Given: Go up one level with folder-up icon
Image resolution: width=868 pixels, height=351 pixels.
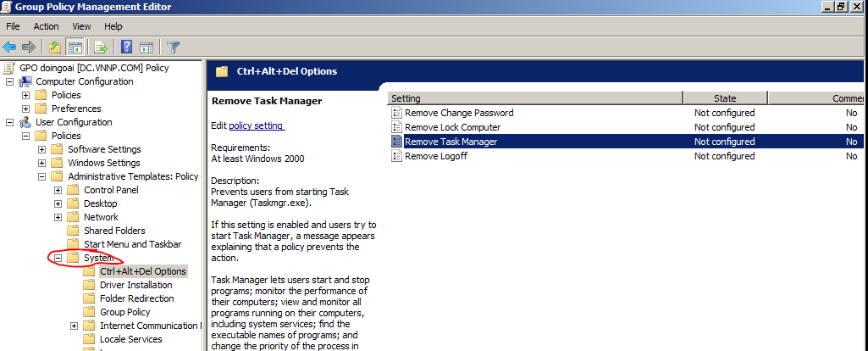Looking at the screenshot, I should coord(55,47).
